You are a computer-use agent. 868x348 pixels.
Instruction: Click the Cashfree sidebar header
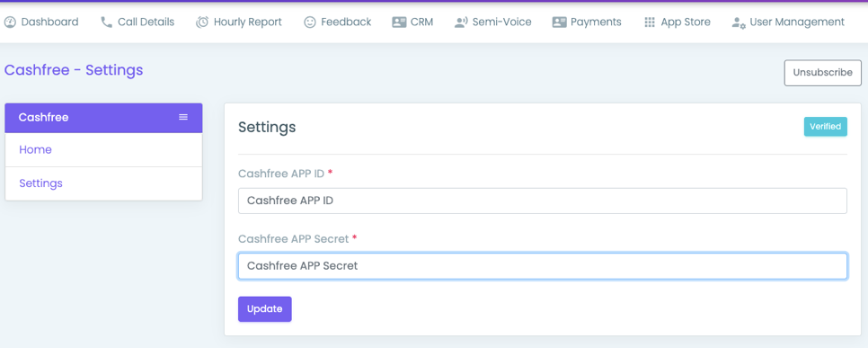tap(103, 118)
